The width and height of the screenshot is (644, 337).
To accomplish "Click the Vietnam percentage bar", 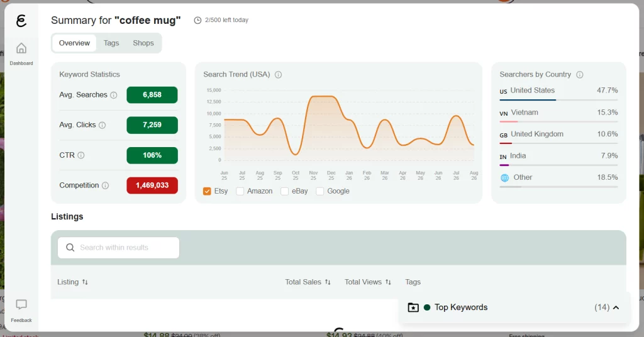I will tap(558, 121).
